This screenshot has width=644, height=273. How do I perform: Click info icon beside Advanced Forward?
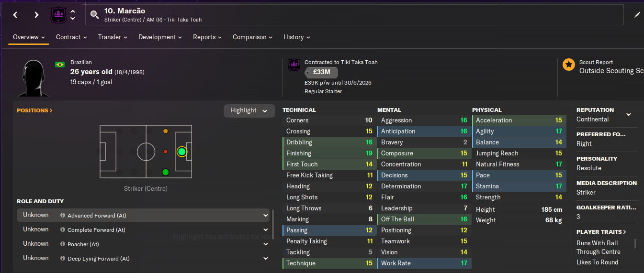[x=63, y=216]
